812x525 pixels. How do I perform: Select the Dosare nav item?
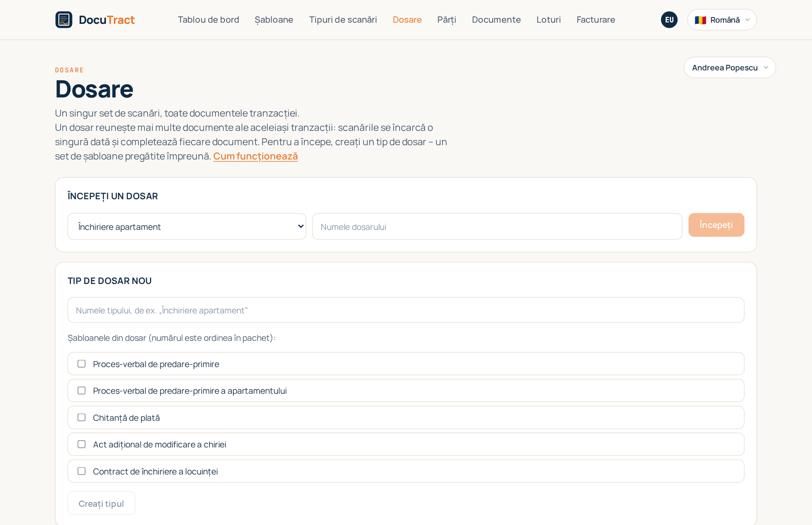pos(407,19)
